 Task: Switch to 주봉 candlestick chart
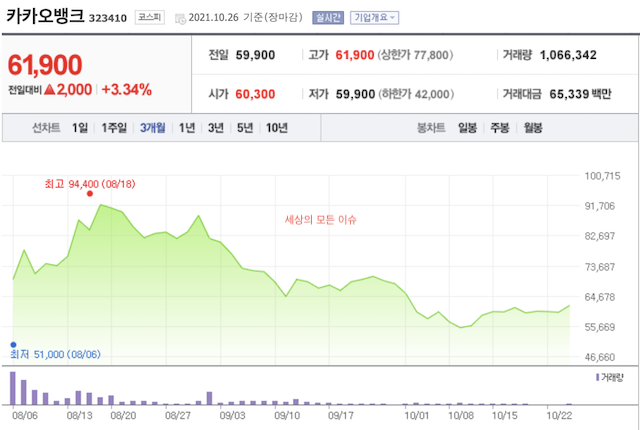[x=500, y=128]
